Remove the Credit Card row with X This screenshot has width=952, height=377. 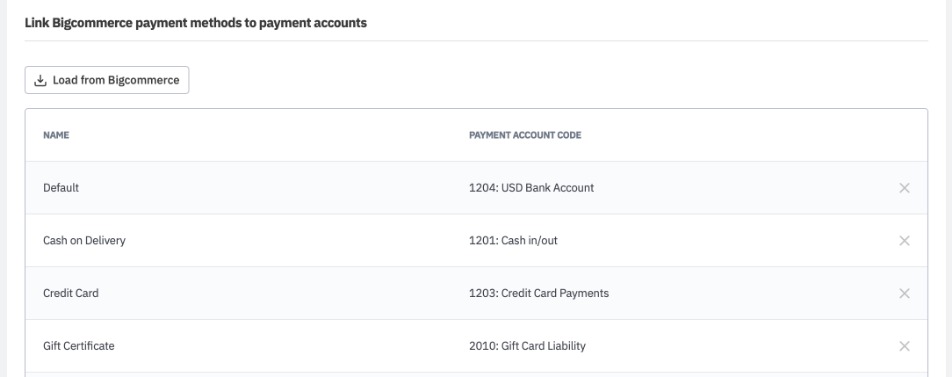coord(904,294)
